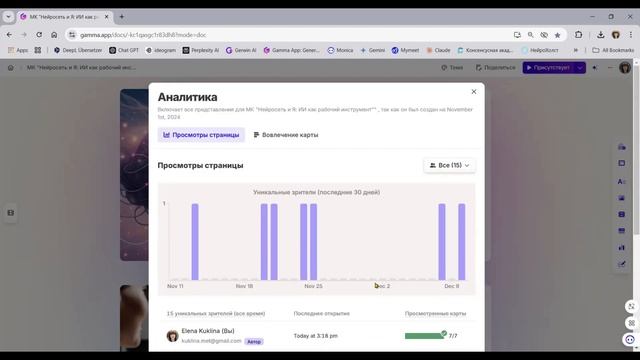Open forms and buttons tool in sidebar
Viewport: 640px width, 360px height.
[x=622, y=264]
